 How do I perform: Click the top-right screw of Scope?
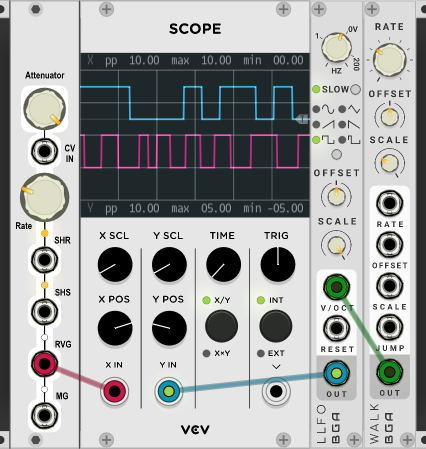(x=283, y=9)
